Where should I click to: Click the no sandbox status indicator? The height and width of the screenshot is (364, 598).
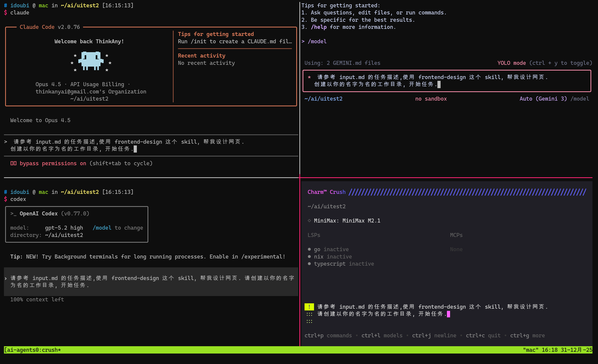pos(431,99)
